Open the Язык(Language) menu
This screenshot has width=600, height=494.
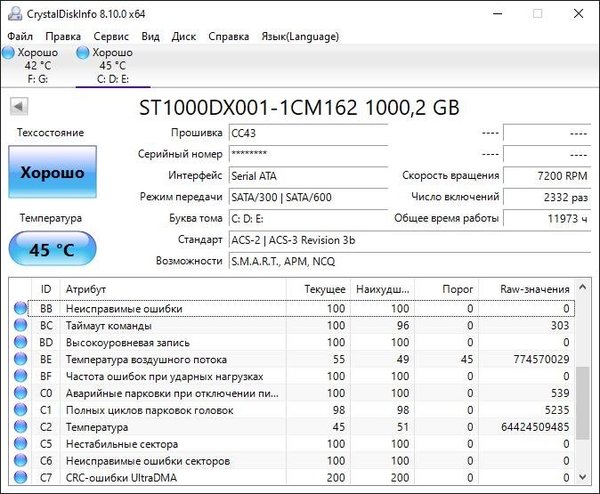tap(300, 36)
